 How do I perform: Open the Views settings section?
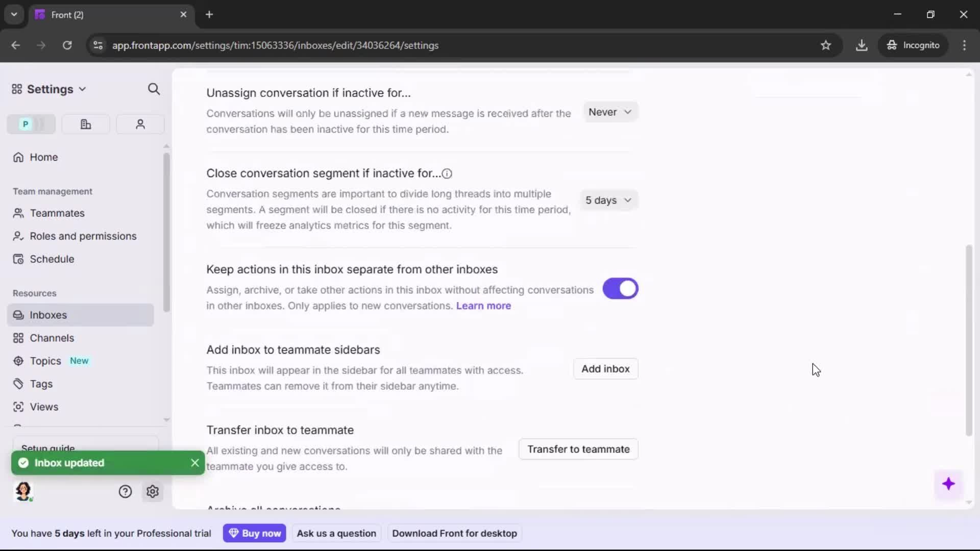click(44, 407)
